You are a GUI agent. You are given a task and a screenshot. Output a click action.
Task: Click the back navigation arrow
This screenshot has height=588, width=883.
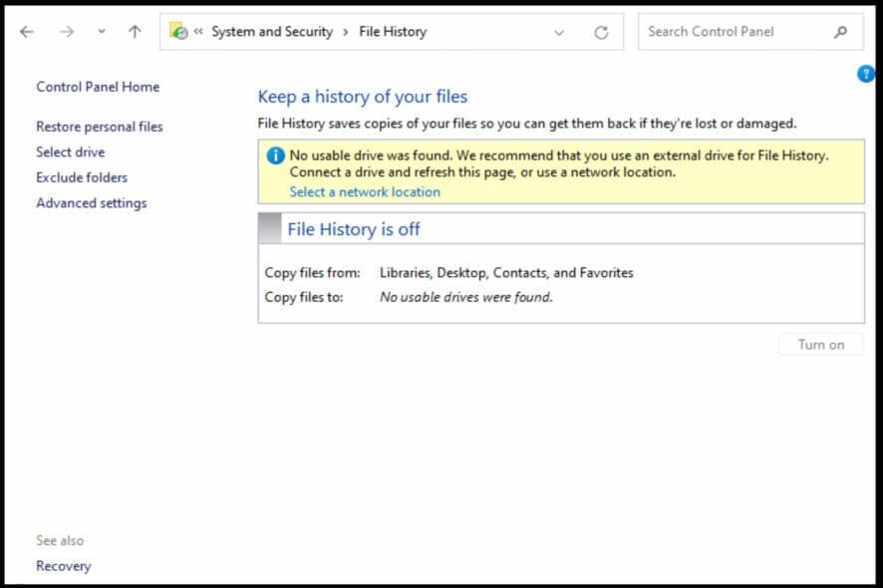[26, 31]
